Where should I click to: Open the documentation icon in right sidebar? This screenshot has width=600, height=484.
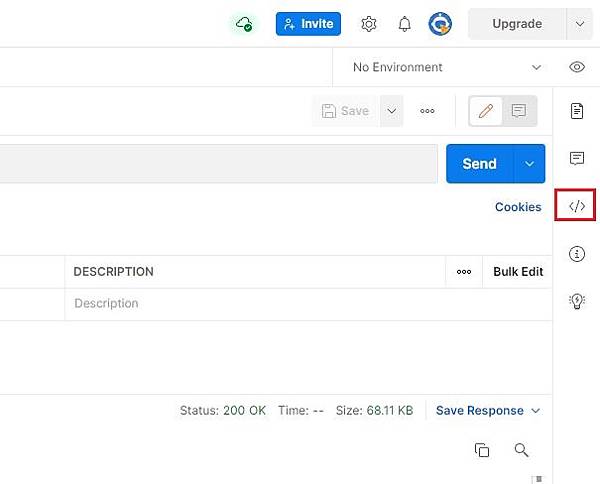577,111
